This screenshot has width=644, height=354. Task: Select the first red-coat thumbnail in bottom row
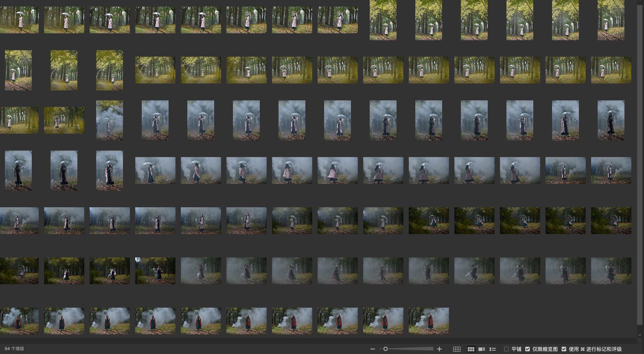point(18,321)
